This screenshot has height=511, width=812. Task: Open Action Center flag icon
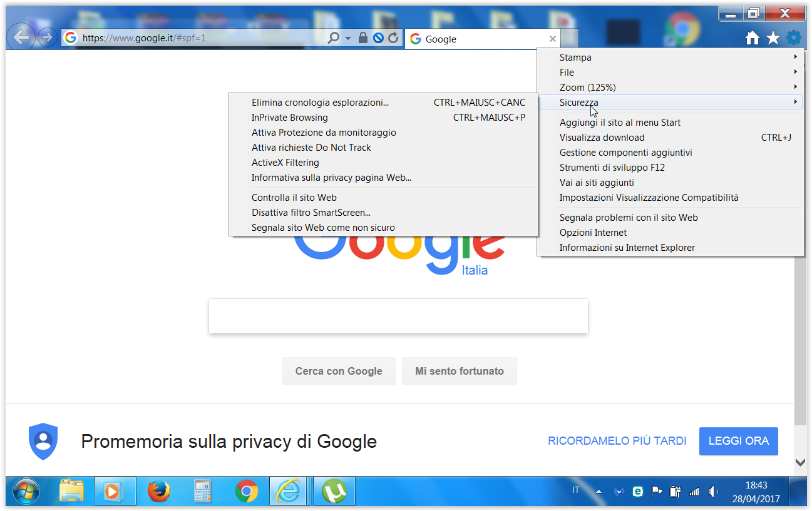pyautogui.click(x=657, y=492)
